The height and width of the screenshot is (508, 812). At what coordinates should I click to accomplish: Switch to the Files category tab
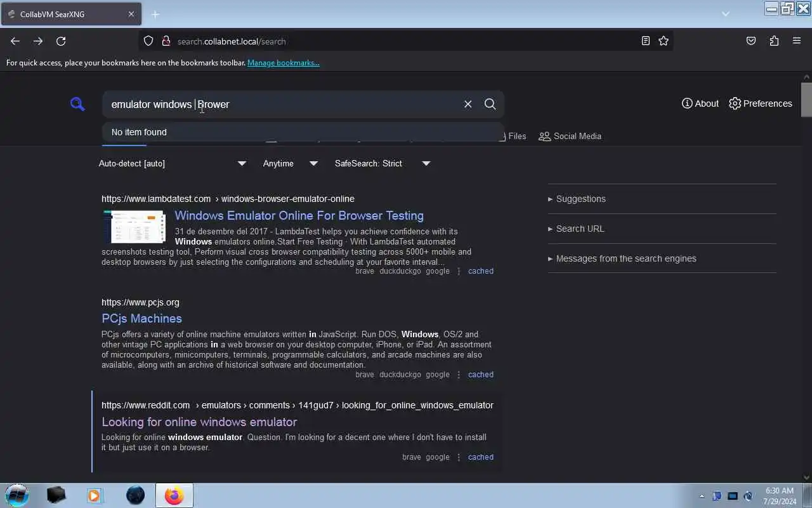[514, 136]
